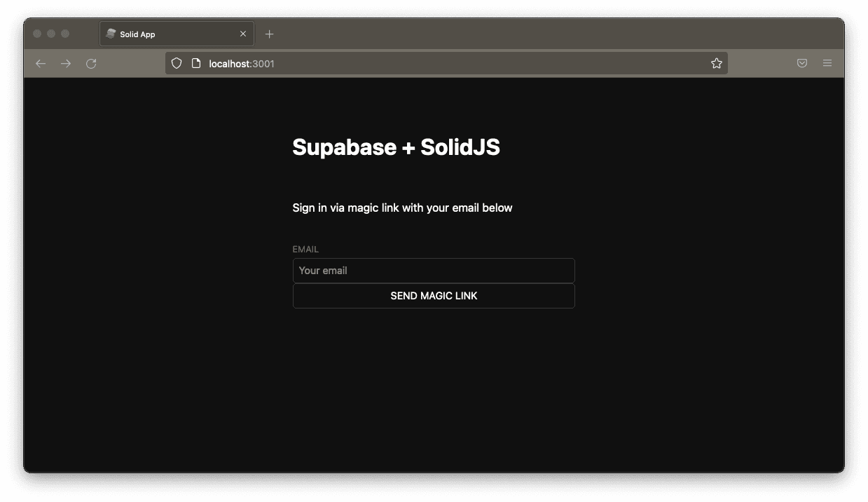Open the Pocket save icon

pos(801,63)
